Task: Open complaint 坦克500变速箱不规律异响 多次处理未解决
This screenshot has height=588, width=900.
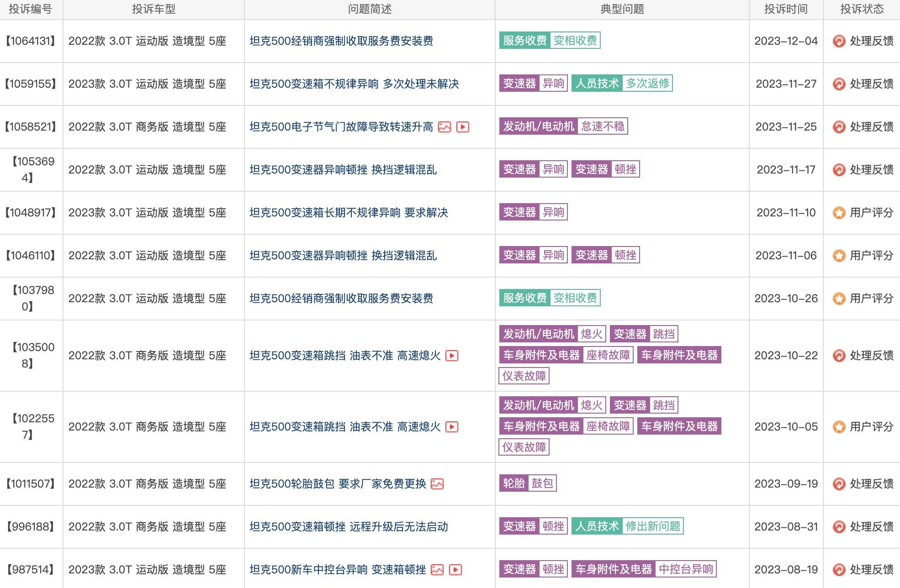Action: tap(354, 84)
